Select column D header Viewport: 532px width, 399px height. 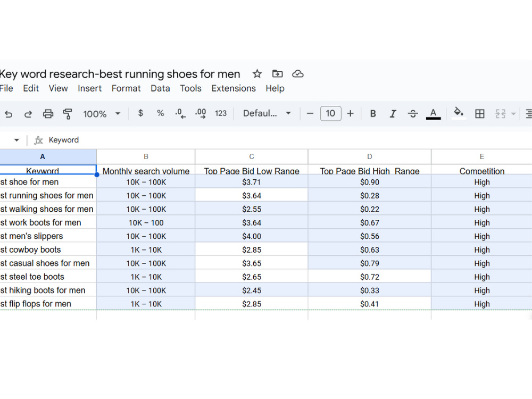(370, 157)
